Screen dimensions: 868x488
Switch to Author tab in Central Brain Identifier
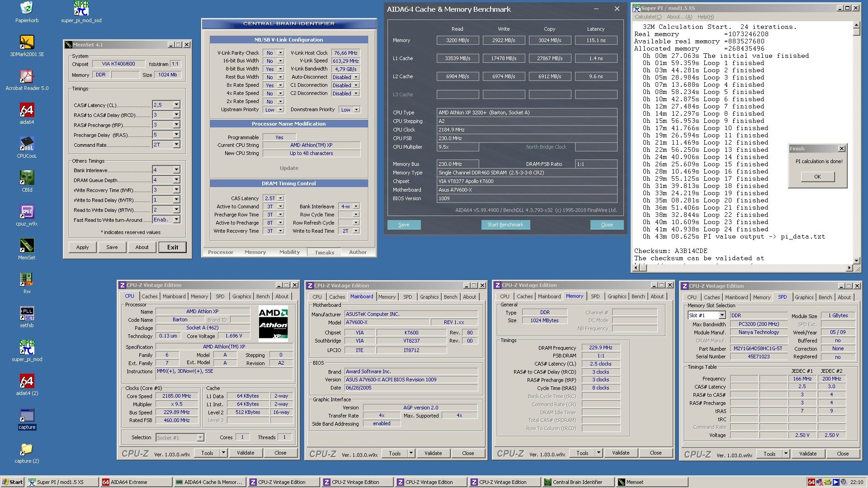[358, 252]
